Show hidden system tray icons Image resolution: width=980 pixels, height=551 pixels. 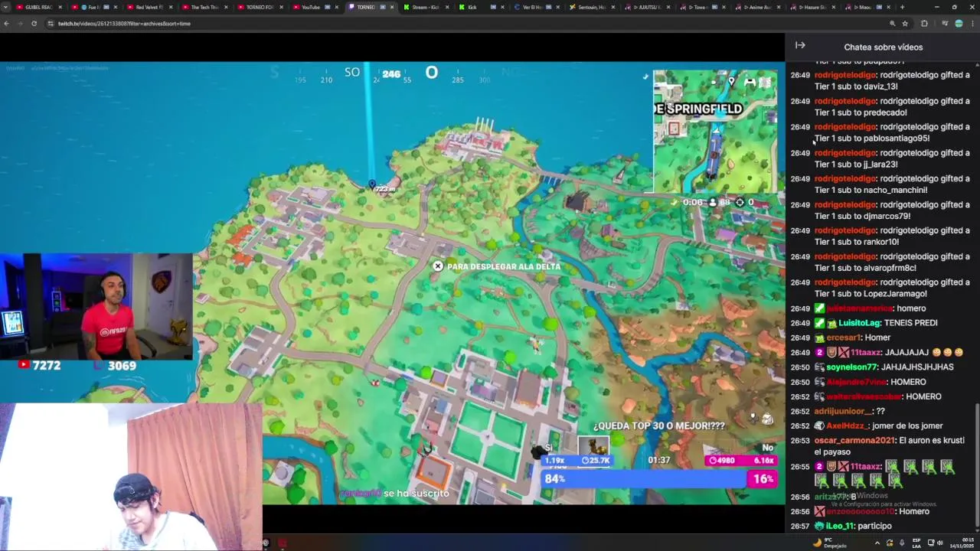point(877,543)
